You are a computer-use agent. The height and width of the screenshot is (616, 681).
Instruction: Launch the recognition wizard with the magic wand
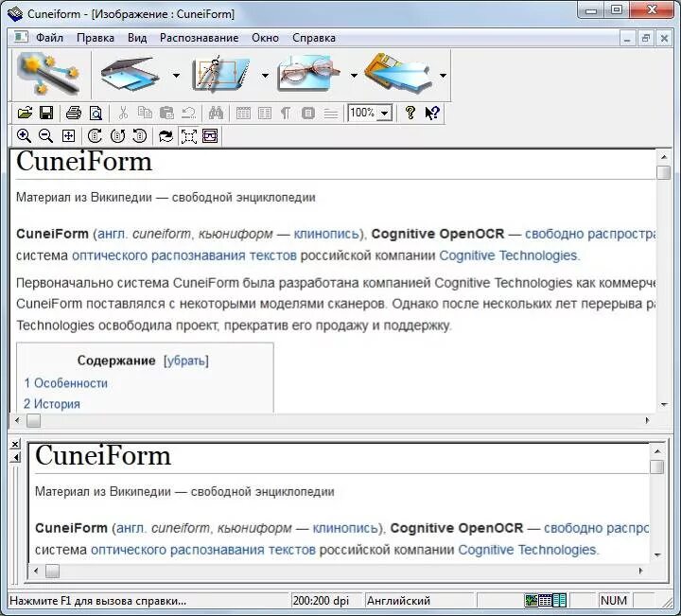48,74
